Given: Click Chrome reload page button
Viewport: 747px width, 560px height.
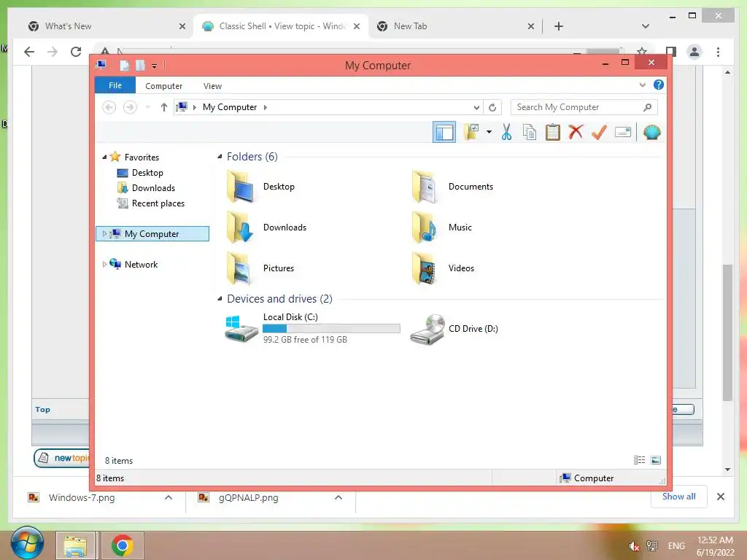Looking at the screenshot, I should 76,52.
